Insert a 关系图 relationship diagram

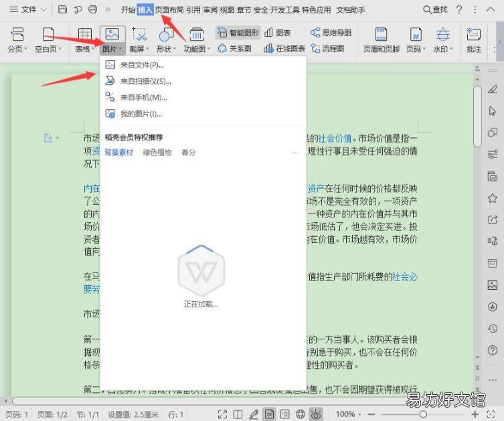pyautogui.click(x=234, y=49)
